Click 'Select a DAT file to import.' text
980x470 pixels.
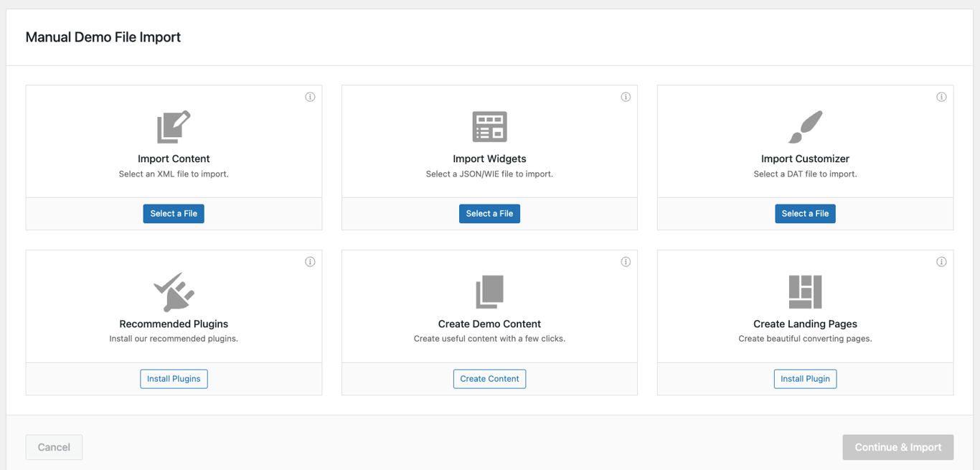point(805,174)
